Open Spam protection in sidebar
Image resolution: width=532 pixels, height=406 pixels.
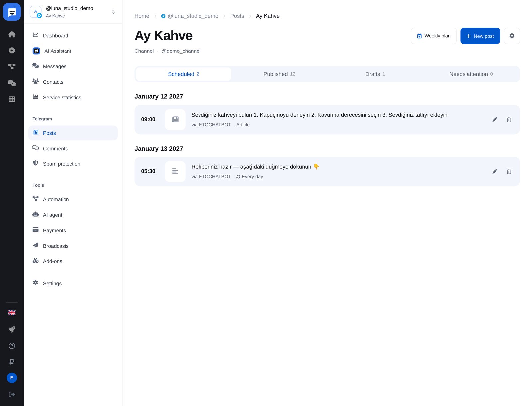[x=73, y=164]
